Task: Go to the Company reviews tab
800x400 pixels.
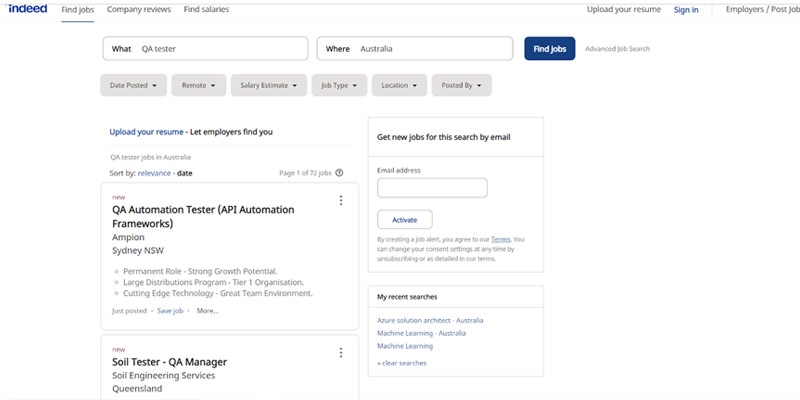Action: point(139,10)
